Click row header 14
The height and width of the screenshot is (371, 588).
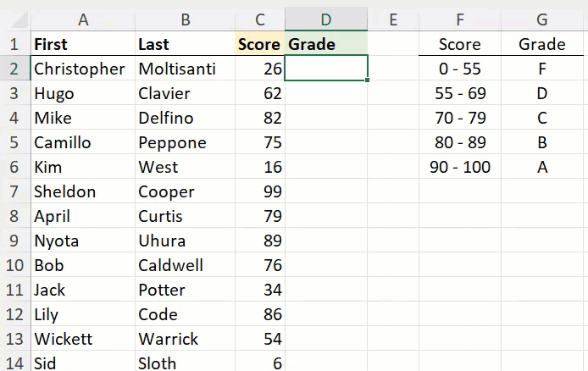(14, 363)
